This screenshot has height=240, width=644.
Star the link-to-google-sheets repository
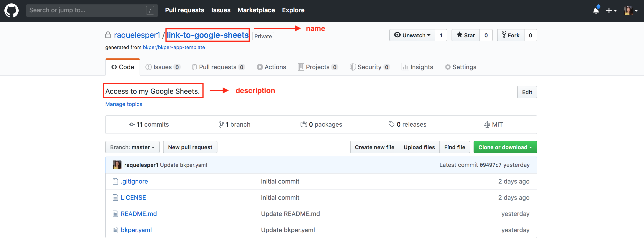[465, 35]
